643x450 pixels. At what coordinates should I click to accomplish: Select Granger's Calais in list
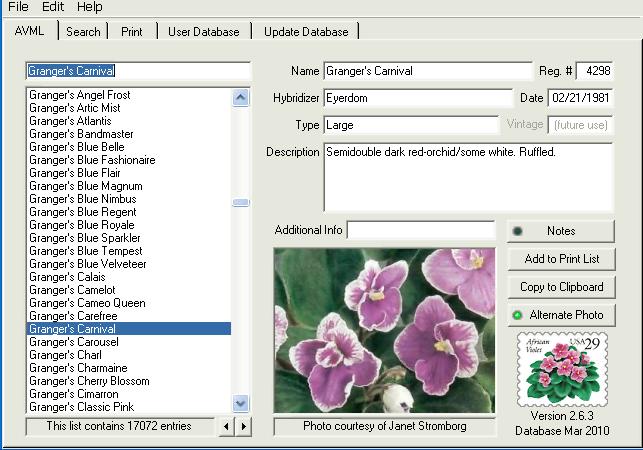pyautogui.click(x=129, y=277)
